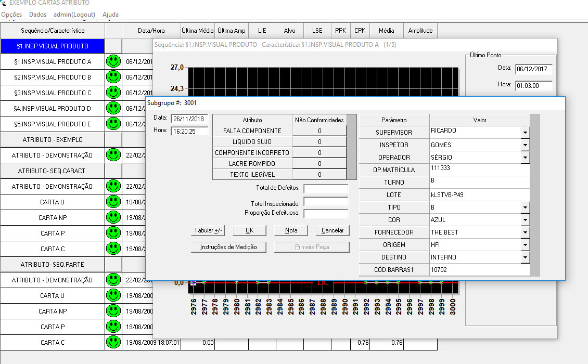Click admin(Logout) menu item

(x=74, y=15)
